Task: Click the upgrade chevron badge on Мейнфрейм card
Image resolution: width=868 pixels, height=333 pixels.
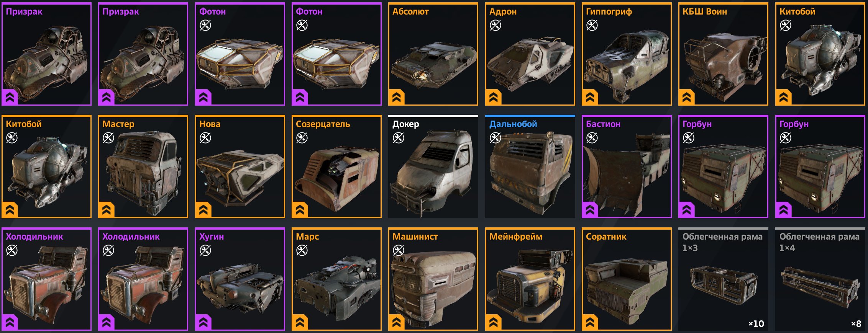Action: pyautogui.click(x=494, y=322)
